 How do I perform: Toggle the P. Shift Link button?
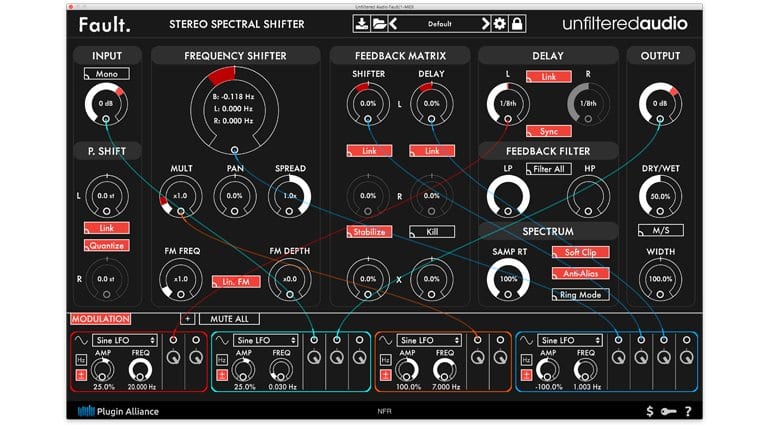coord(107,228)
